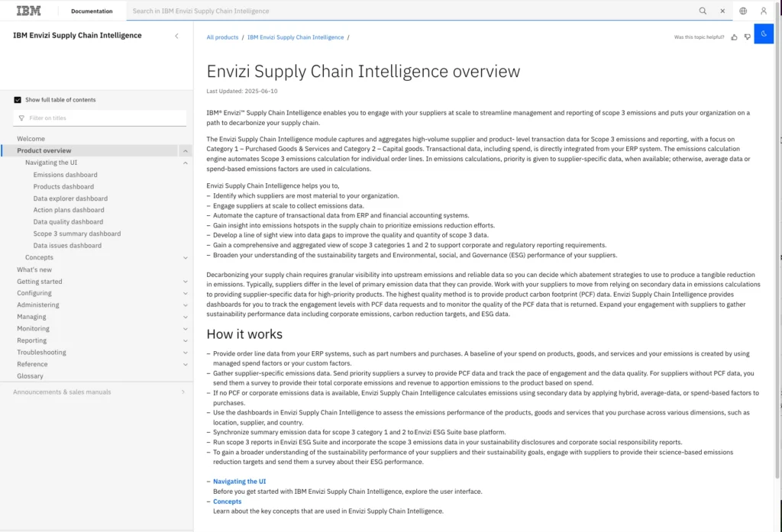Open the user profile icon

point(763,11)
